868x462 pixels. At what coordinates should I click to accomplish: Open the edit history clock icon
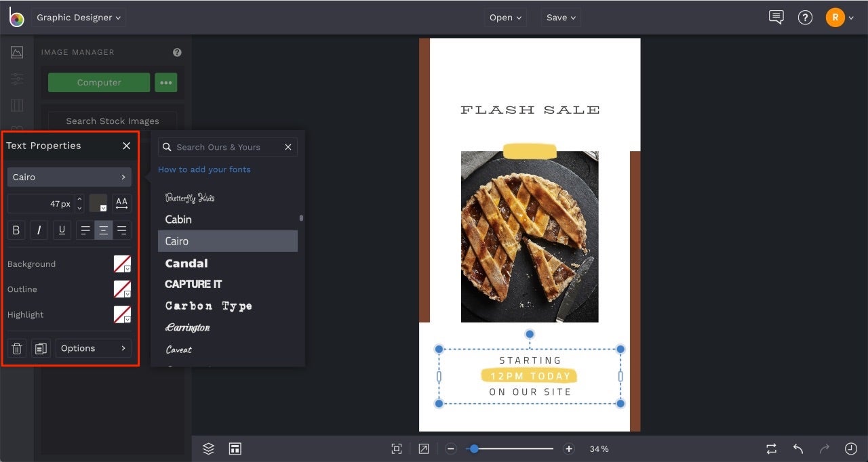tap(851, 448)
